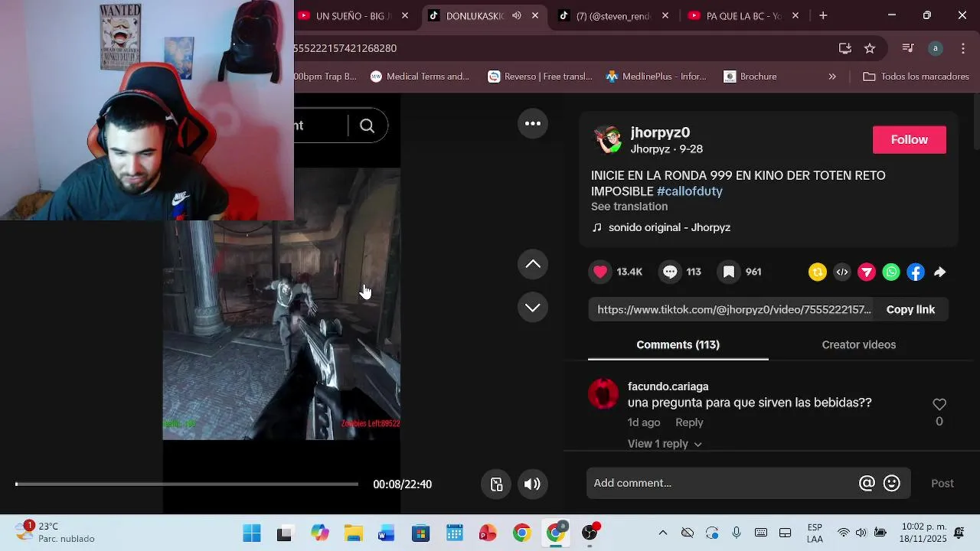Open the jhorpyz0 profile avatar
The image size is (980, 551).
tap(608, 139)
